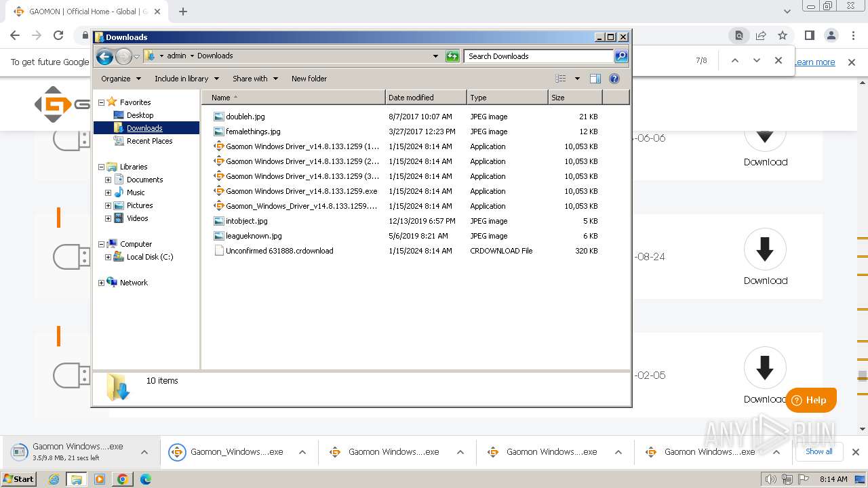This screenshot has height=488, width=868.
Task: Click Chrome share page icon
Action: 761,35
